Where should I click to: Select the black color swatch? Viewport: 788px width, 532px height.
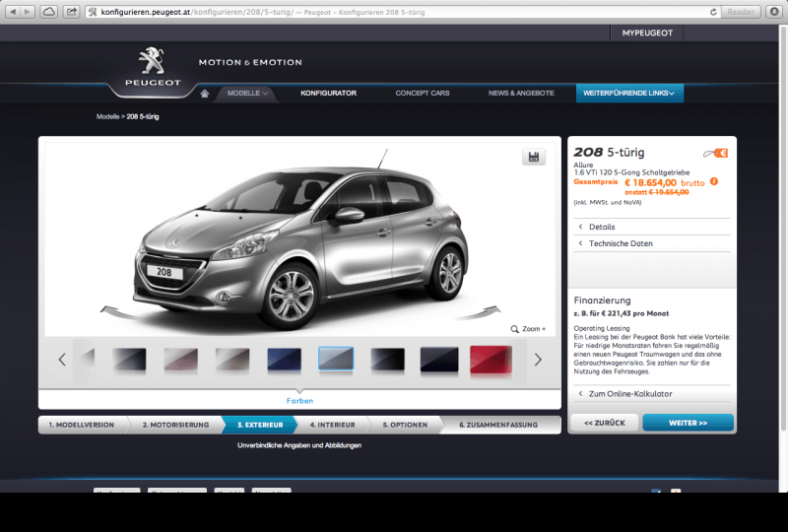point(387,360)
